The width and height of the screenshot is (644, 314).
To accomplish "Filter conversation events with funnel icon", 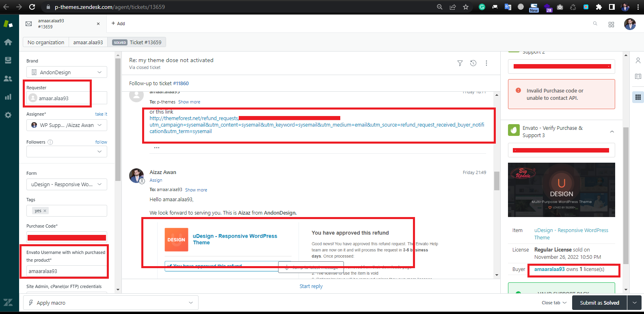I will 460,63.
